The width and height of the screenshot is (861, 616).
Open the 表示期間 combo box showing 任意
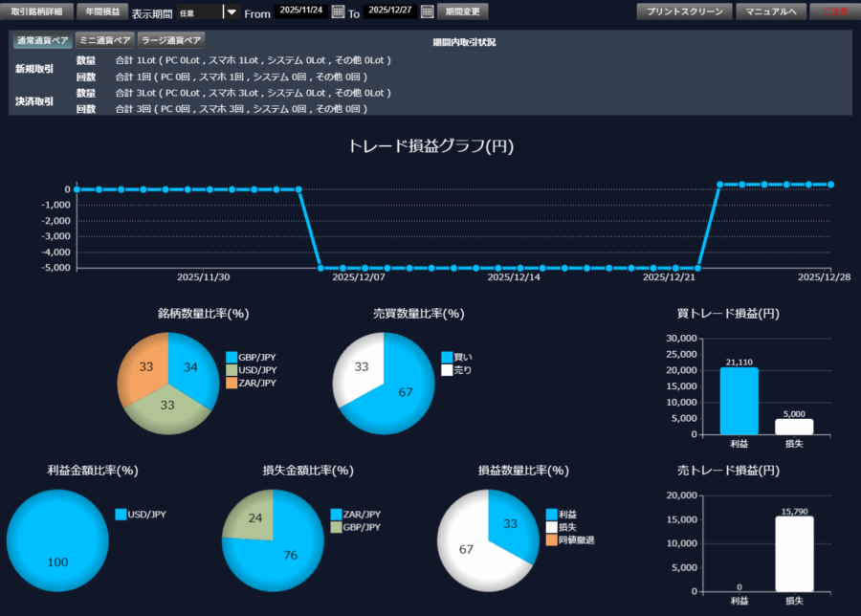(x=199, y=12)
